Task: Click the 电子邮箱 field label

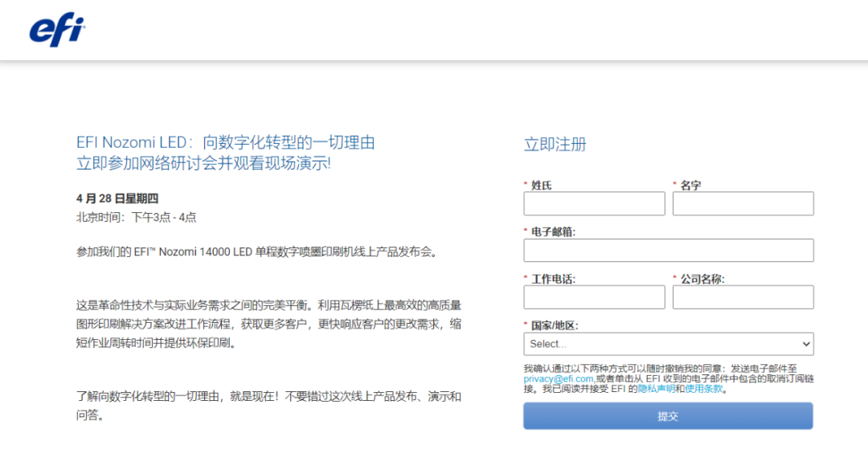Action: click(x=553, y=232)
